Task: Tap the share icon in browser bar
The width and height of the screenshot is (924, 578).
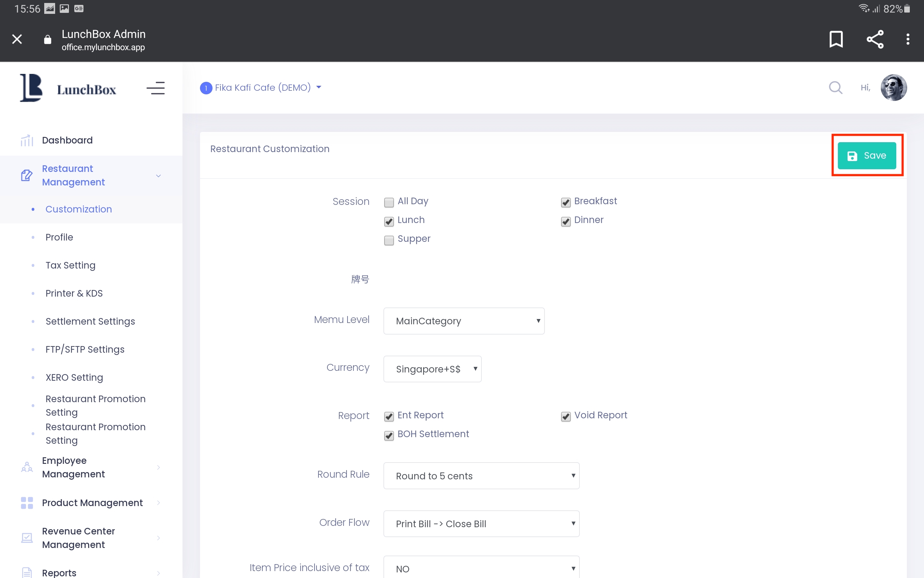Action: click(x=875, y=39)
